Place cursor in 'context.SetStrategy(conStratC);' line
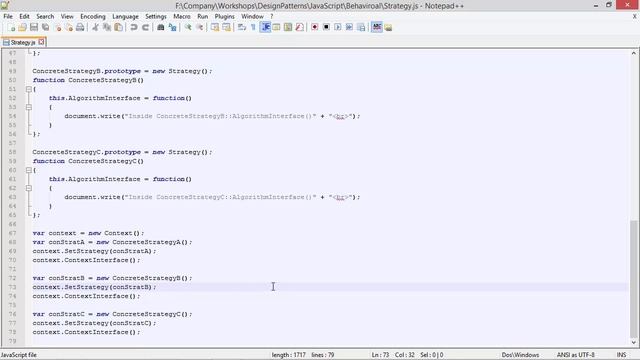Image resolution: width=640 pixels, height=360 pixels. coord(94,323)
